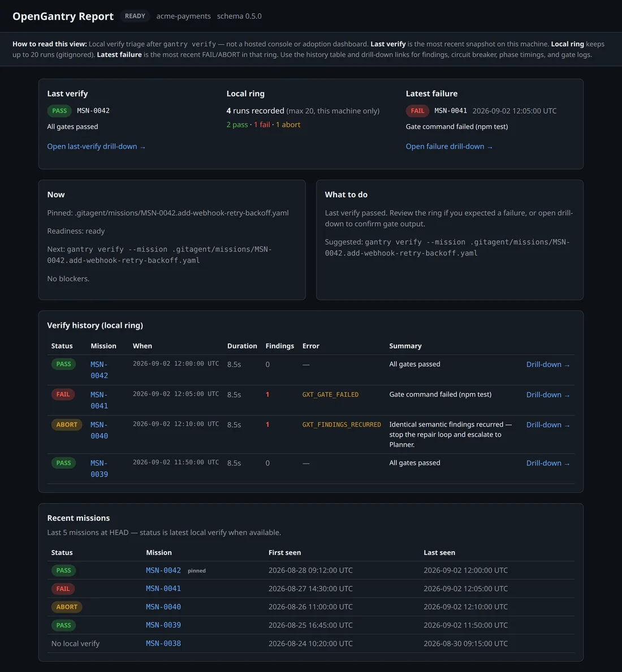Image resolution: width=622 pixels, height=672 pixels.
Task: Click GXT_FINDINGS_RECURRED error code
Action: (342, 424)
